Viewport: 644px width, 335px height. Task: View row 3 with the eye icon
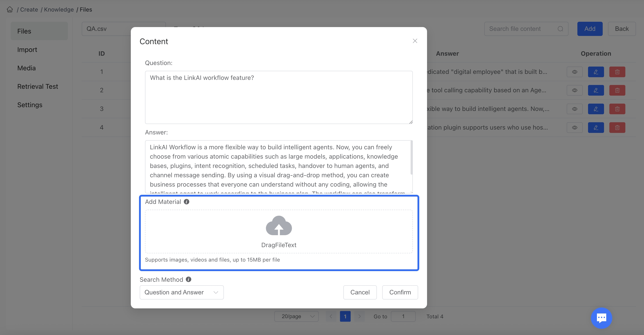(x=574, y=109)
